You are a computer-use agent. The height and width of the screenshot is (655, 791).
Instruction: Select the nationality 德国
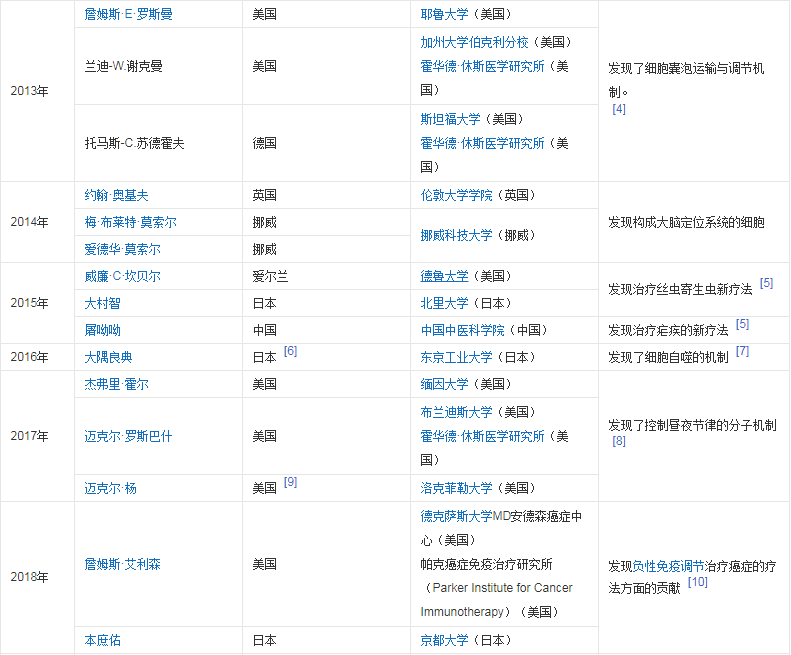[264, 143]
